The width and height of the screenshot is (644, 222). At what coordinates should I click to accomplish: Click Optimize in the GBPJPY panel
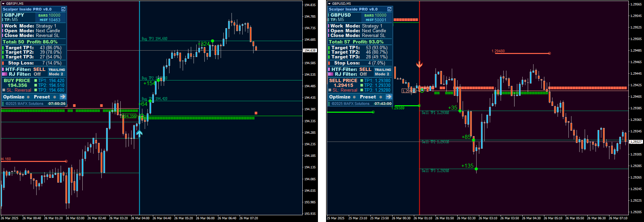coord(14,97)
